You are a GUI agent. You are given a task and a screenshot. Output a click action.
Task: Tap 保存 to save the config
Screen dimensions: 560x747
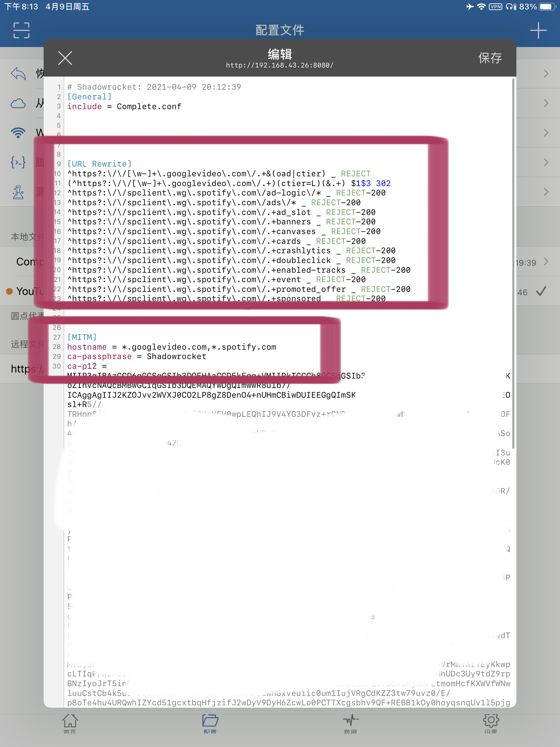click(x=490, y=58)
